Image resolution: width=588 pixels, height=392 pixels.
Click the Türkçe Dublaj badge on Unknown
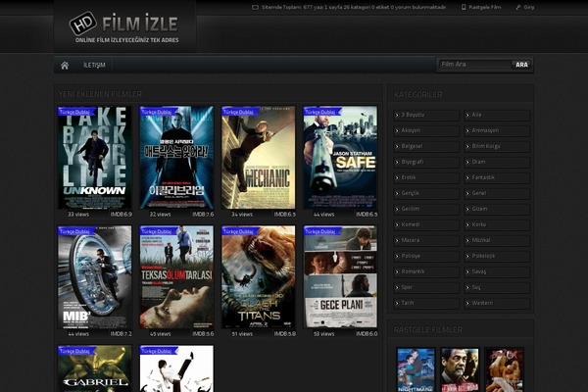coord(76,112)
